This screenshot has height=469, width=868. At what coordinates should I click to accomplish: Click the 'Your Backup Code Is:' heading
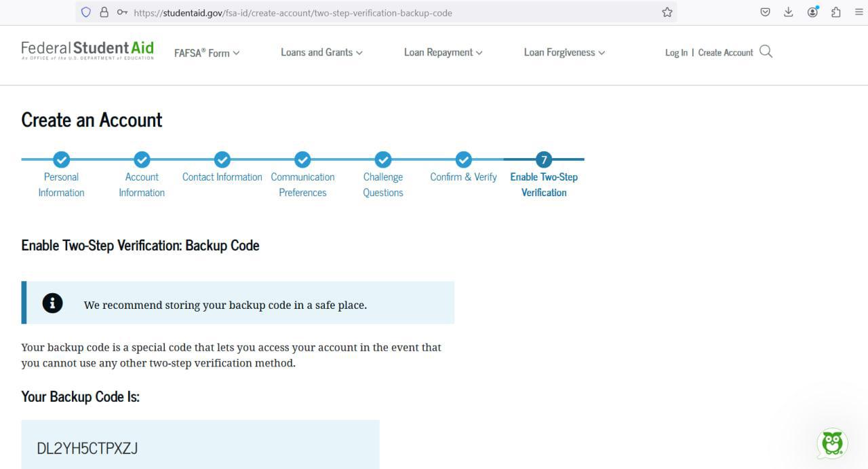80,396
